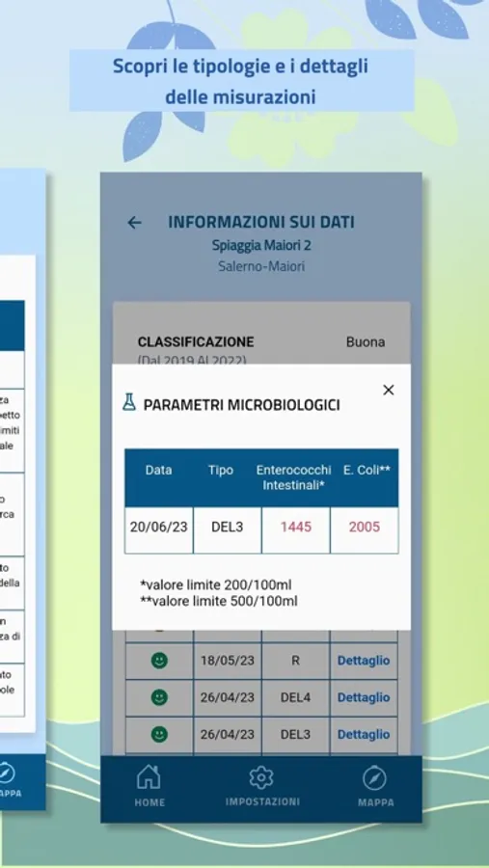This screenshot has width=489, height=868.
Task: Open Impostazioni gear icon
Action: pos(261,777)
